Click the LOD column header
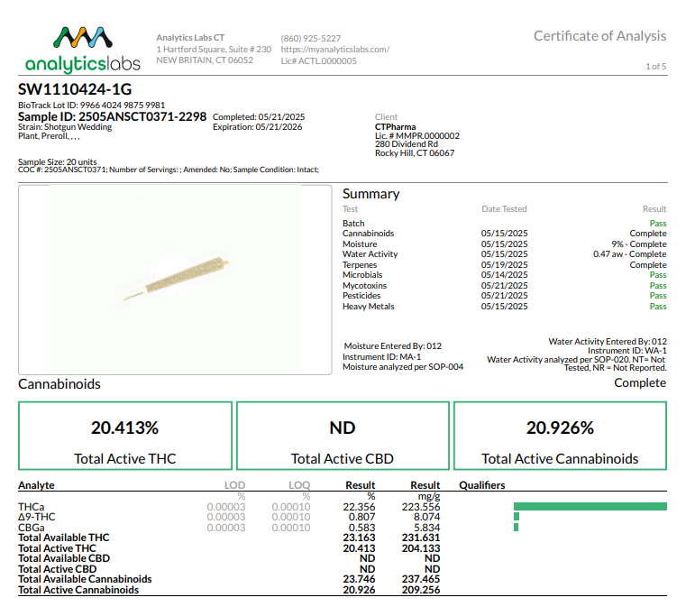 coord(234,485)
